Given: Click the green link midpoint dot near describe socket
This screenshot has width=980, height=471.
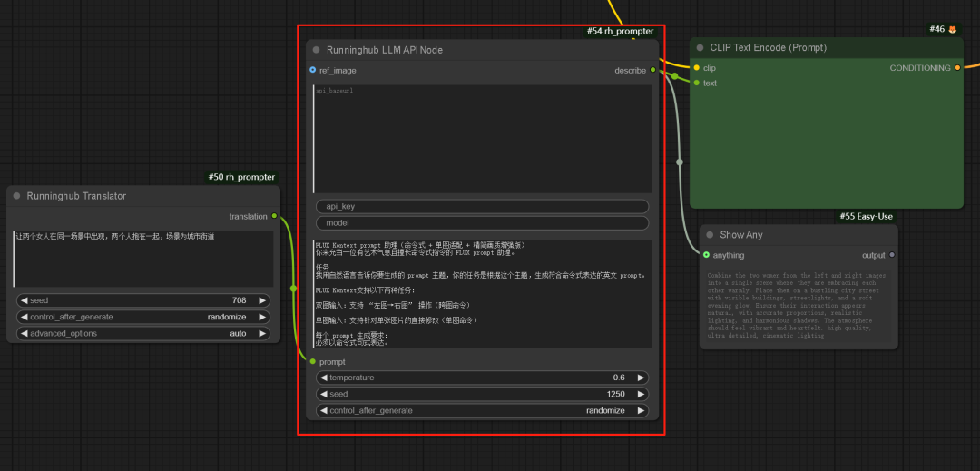Looking at the screenshot, I should click(x=675, y=76).
